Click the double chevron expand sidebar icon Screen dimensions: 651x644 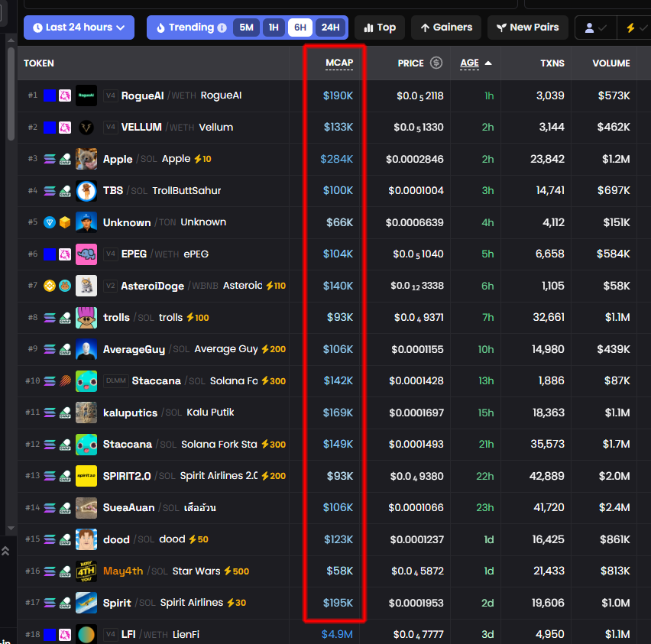click(x=5, y=551)
